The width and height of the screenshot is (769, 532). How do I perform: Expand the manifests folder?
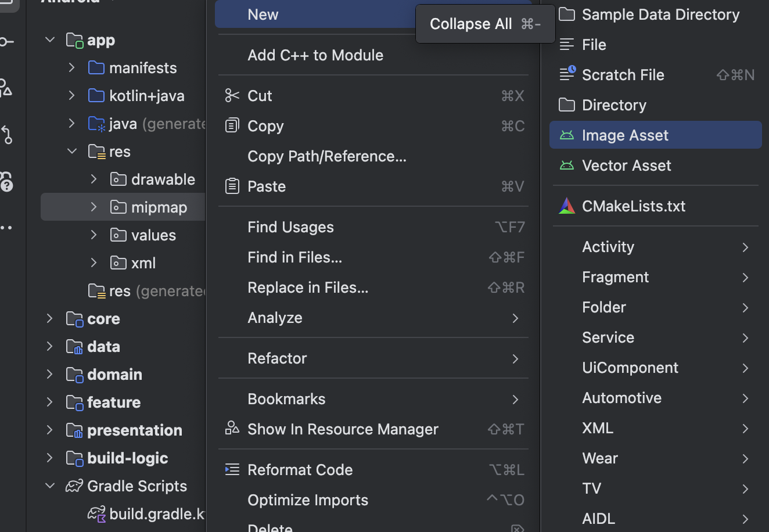(72, 68)
